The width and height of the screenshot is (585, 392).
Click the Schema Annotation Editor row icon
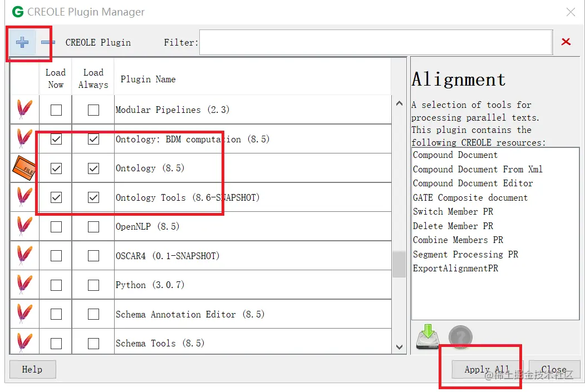click(x=24, y=314)
